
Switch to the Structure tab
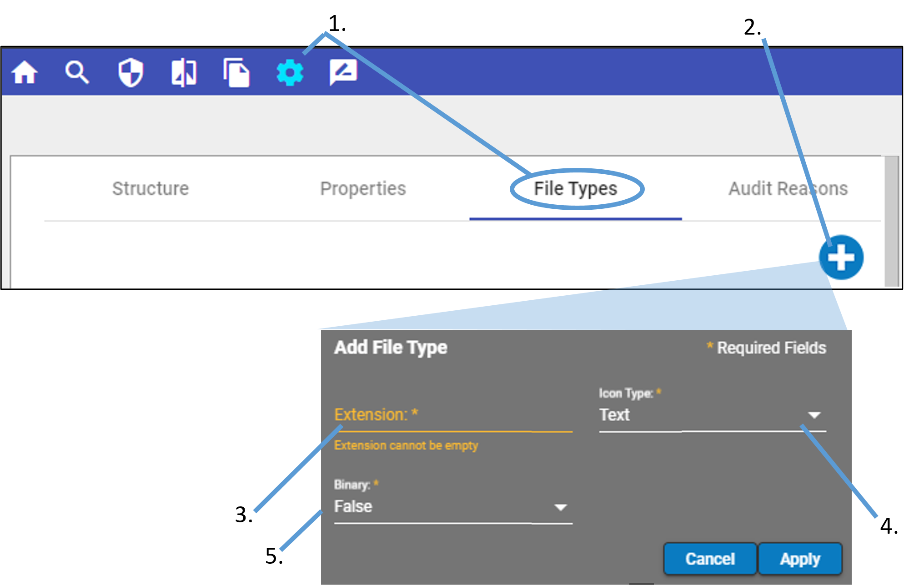pos(151,188)
